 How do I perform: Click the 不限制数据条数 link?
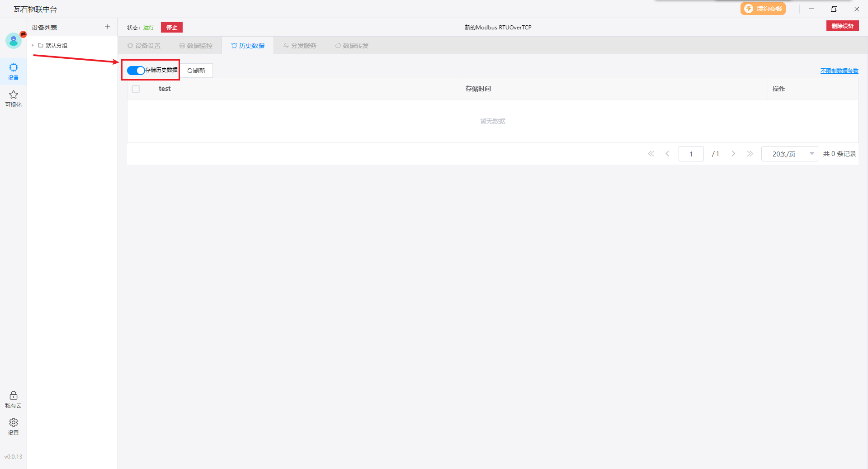click(x=839, y=71)
